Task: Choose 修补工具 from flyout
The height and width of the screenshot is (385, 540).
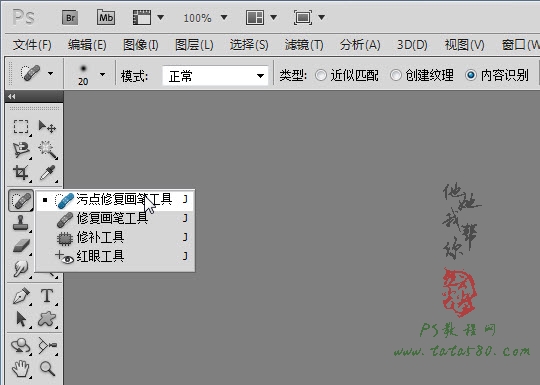Action: tap(115, 237)
